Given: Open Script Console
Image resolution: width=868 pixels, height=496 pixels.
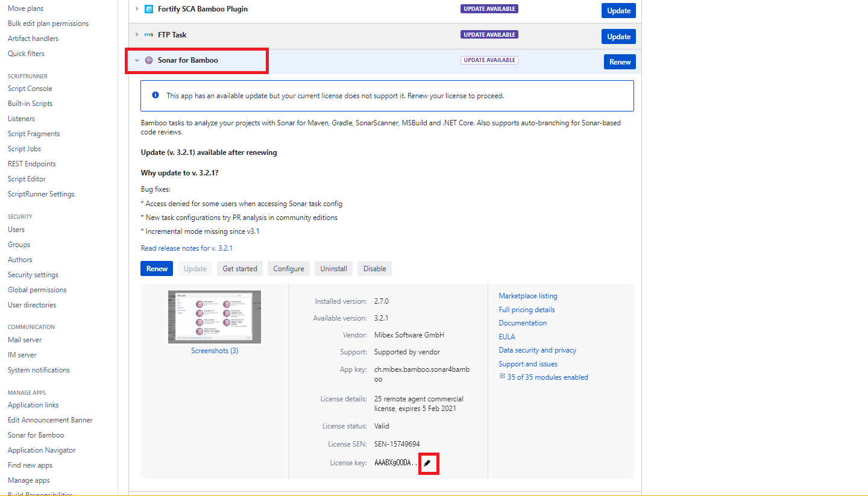Looking at the screenshot, I should coord(30,89).
